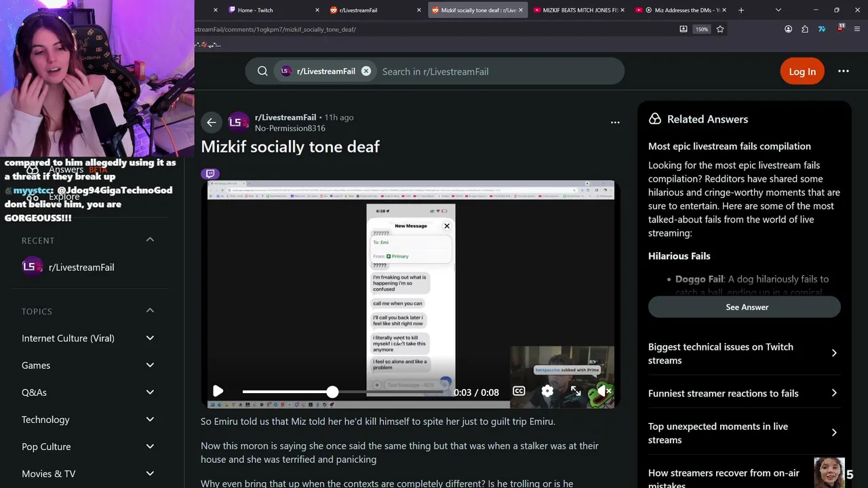The height and width of the screenshot is (488, 868).
Task: Click the search magnifier icon
Action: pyautogui.click(x=262, y=71)
